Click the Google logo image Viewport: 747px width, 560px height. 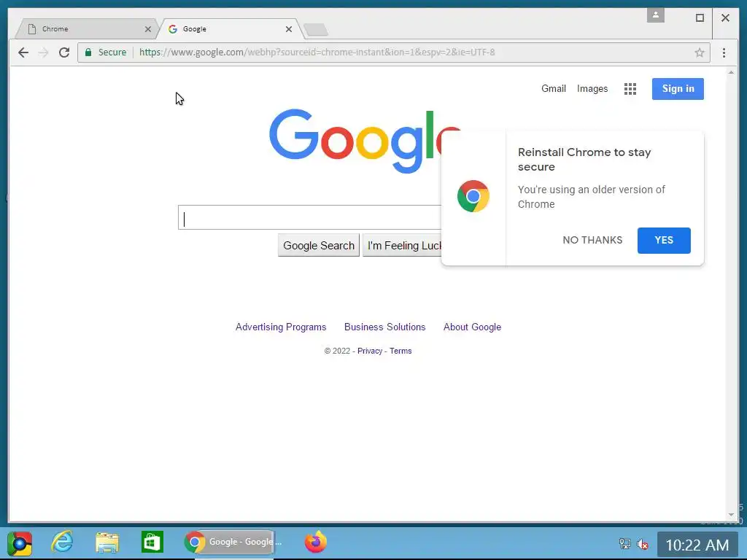365,141
